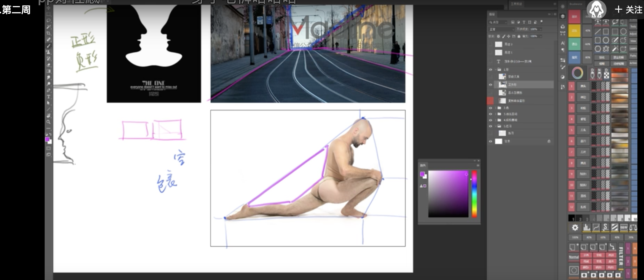Toggle Quick Mask mode icon
Viewport: 644px width, 280px height.
[49, 148]
